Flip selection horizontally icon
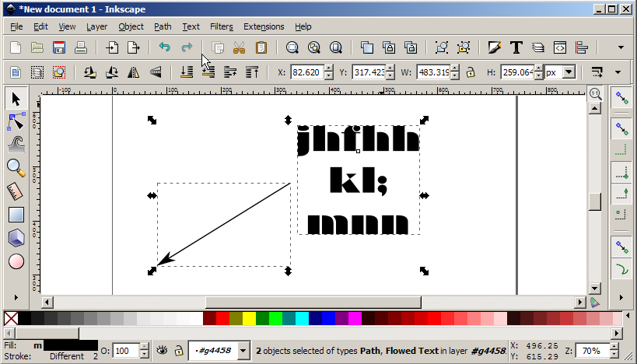 click(x=133, y=72)
